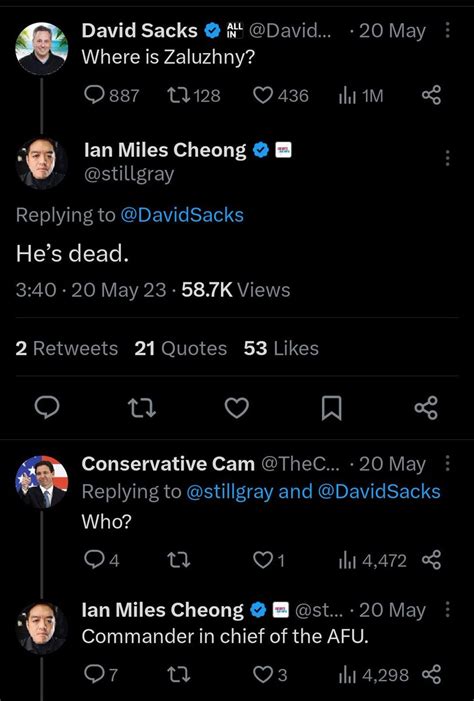The image size is (474, 701).
Task: Open Conservative Cam's profile picture
Action: coord(42,483)
